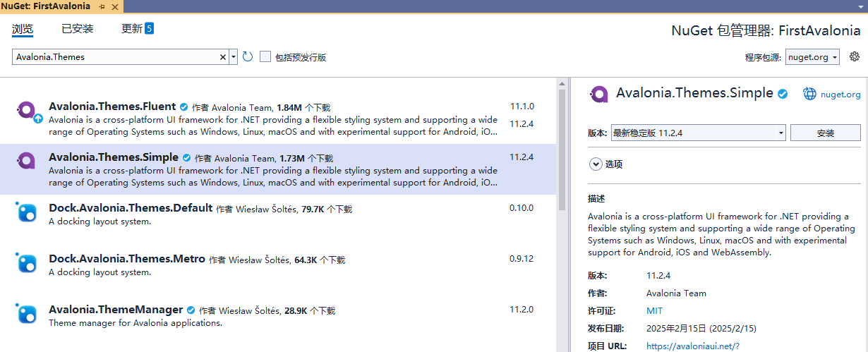868x352 pixels.
Task: Open the NuGet settings gear icon
Action: (855, 56)
